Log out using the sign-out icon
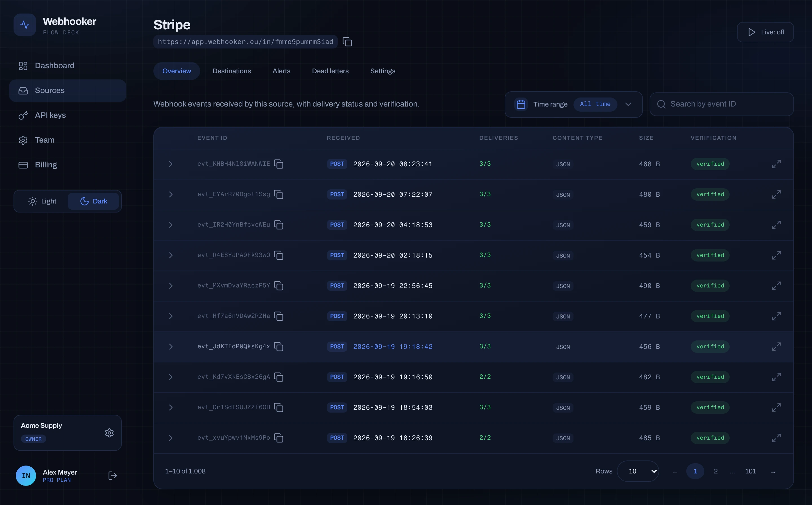The image size is (812, 505). tap(112, 476)
